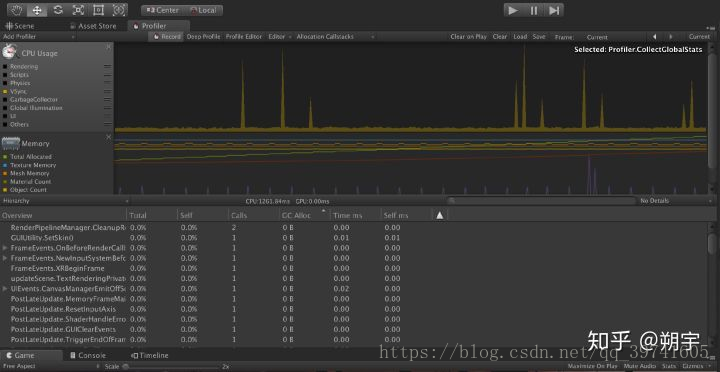Expand UIEvents.CanvasManagerEmitOff row
The image size is (720, 372).
click(x=6, y=289)
